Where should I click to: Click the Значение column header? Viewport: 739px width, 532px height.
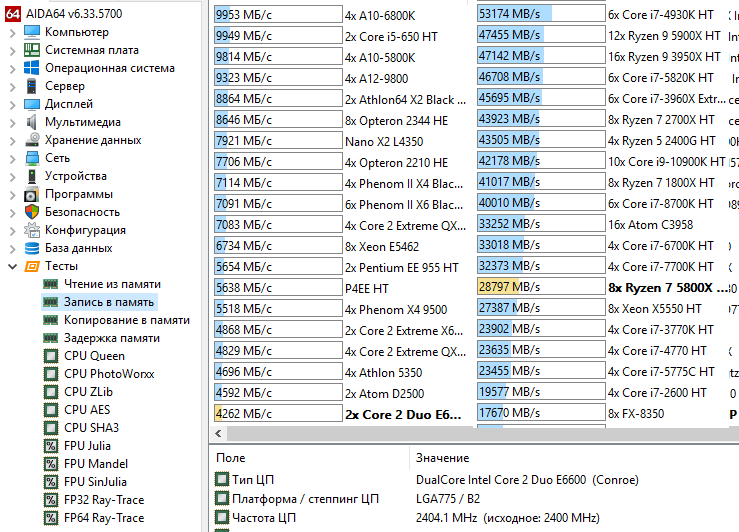point(442,458)
